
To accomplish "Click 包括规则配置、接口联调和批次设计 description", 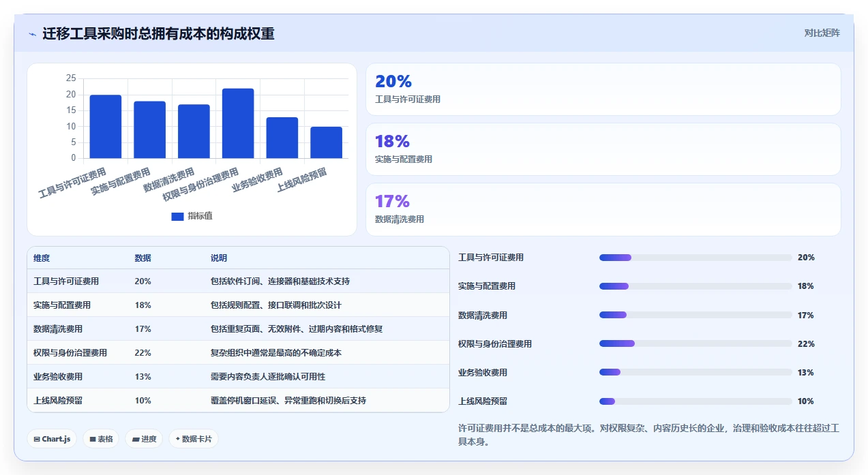I will point(276,305).
